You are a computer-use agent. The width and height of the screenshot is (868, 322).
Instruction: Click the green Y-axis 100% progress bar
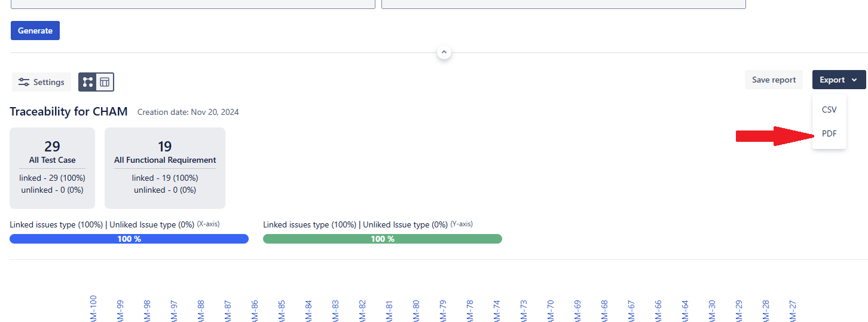383,239
